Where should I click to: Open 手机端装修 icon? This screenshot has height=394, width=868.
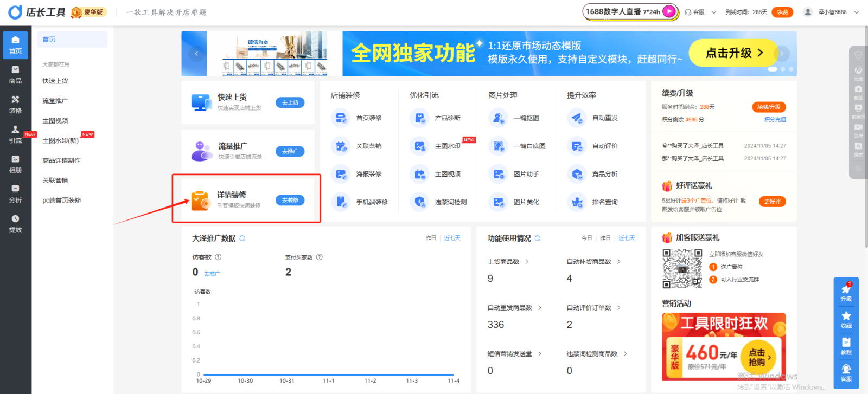(x=341, y=202)
